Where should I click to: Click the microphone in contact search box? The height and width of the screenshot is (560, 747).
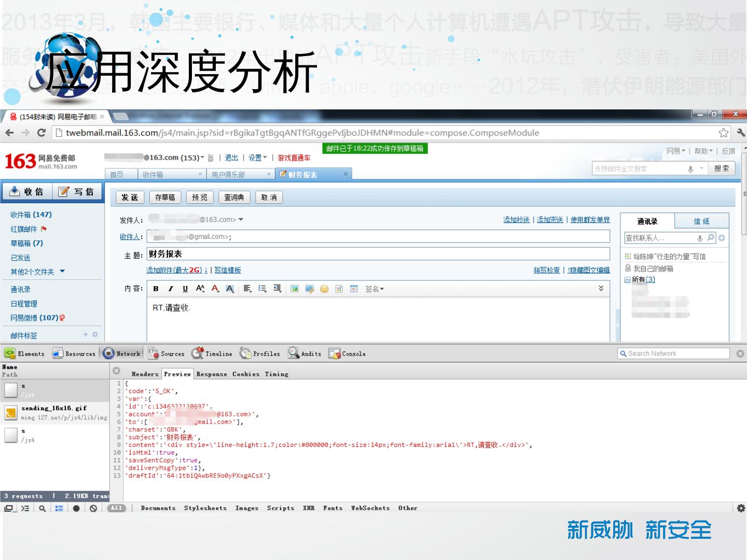pos(700,238)
